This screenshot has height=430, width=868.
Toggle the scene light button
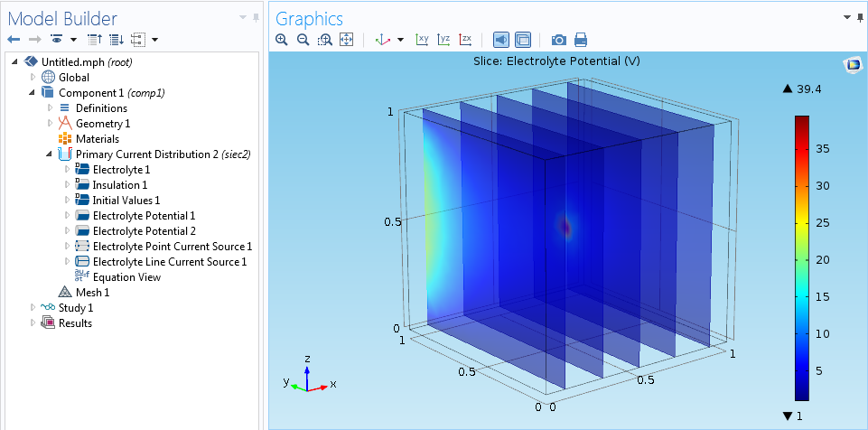tap(500, 40)
